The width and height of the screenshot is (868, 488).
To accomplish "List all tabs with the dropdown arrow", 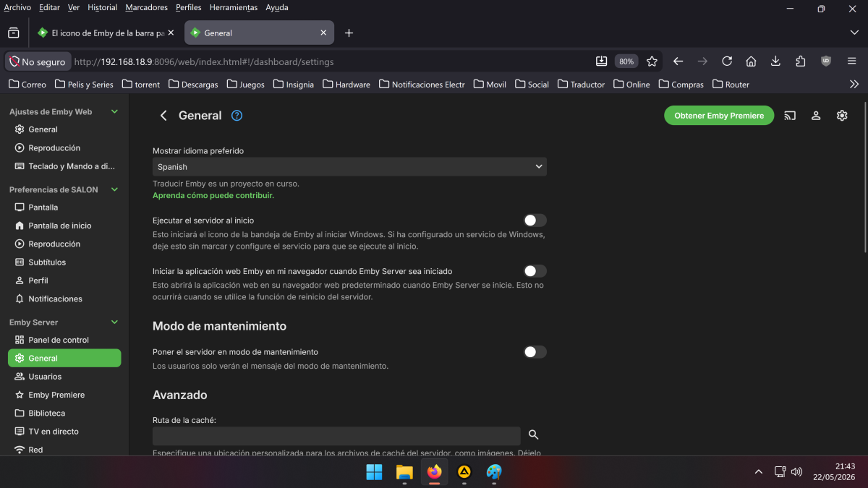I will click(854, 33).
